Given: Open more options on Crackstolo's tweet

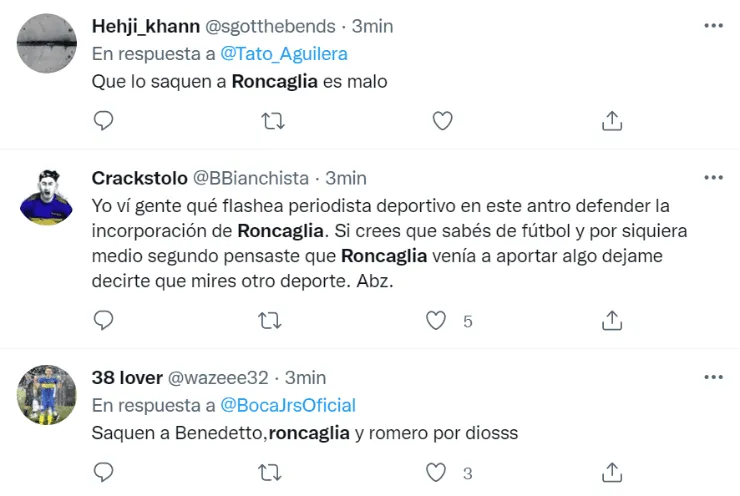Looking at the screenshot, I should [x=713, y=177].
